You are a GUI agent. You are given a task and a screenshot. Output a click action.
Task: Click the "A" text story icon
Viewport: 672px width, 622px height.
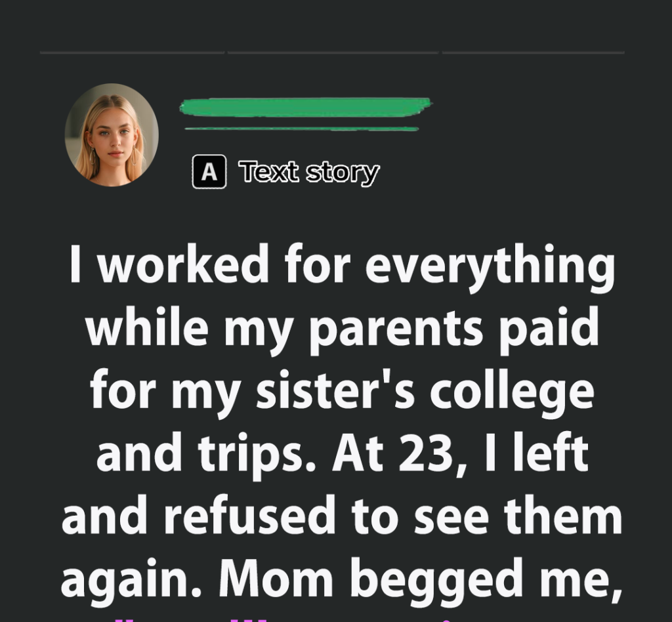coord(209,172)
